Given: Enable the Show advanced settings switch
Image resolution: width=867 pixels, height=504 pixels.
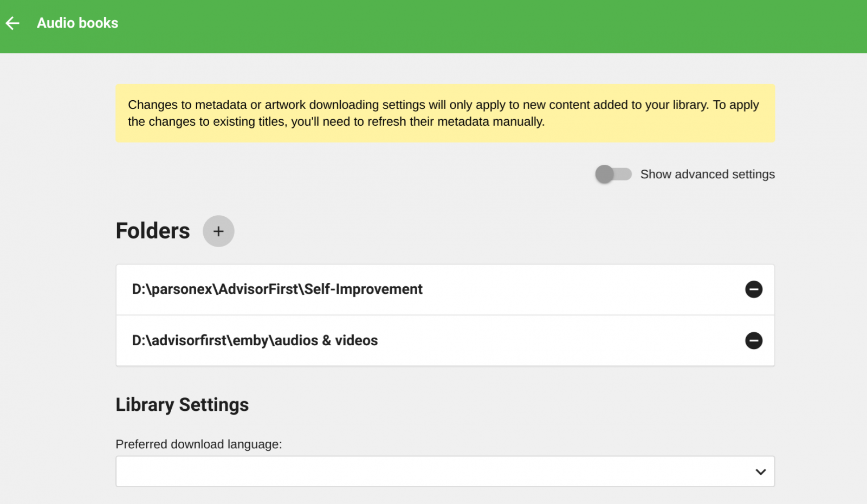Looking at the screenshot, I should point(613,174).
